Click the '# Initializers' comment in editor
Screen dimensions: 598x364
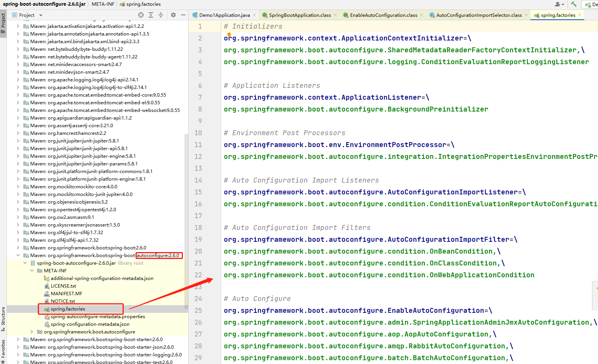pos(253,26)
